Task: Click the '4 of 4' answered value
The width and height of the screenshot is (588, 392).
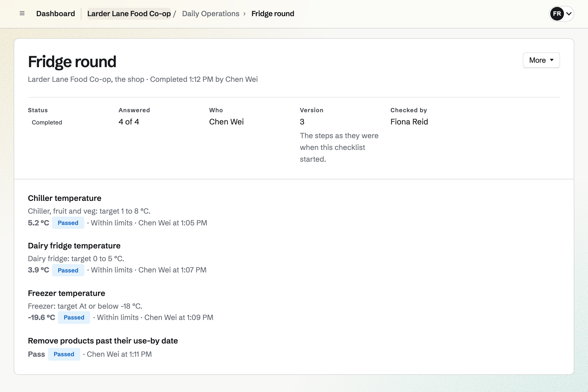Action: coord(129,122)
